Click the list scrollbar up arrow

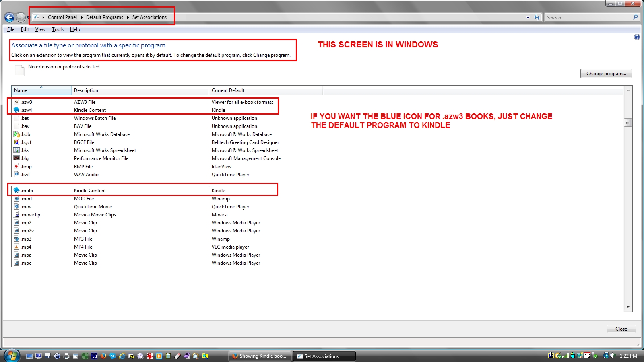(x=628, y=90)
